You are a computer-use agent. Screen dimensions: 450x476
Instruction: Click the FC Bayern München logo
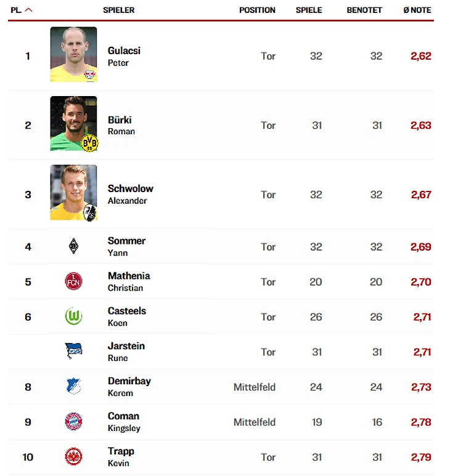tap(73, 422)
